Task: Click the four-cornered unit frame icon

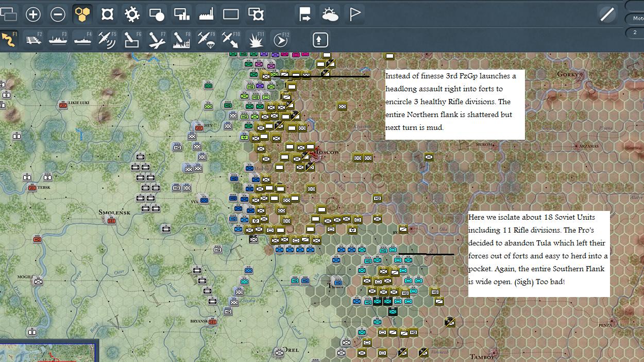Action: coord(107,14)
